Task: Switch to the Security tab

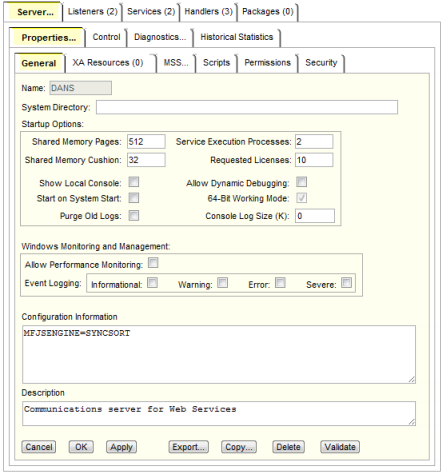Action: (x=321, y=63)
